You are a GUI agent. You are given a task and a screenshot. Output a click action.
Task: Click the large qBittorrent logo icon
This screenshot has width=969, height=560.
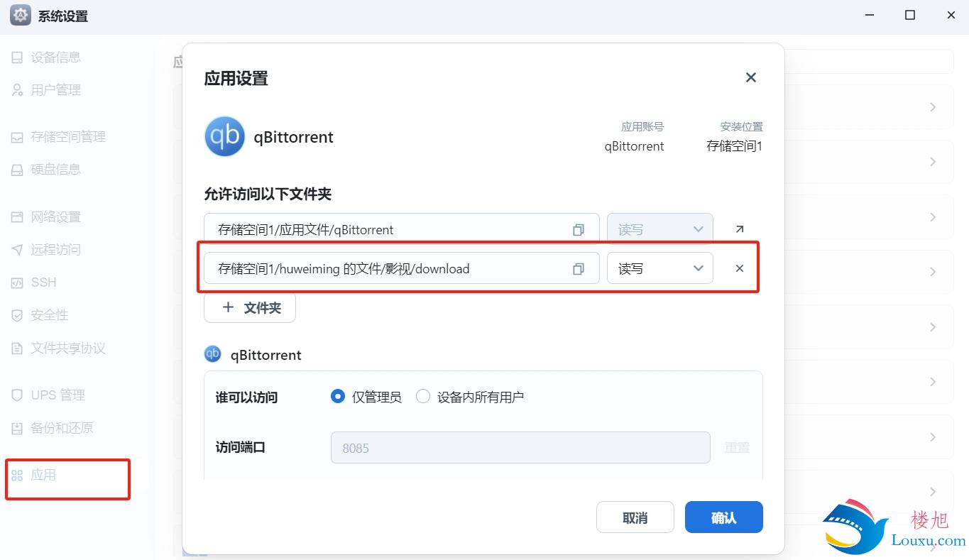point(225,136)
